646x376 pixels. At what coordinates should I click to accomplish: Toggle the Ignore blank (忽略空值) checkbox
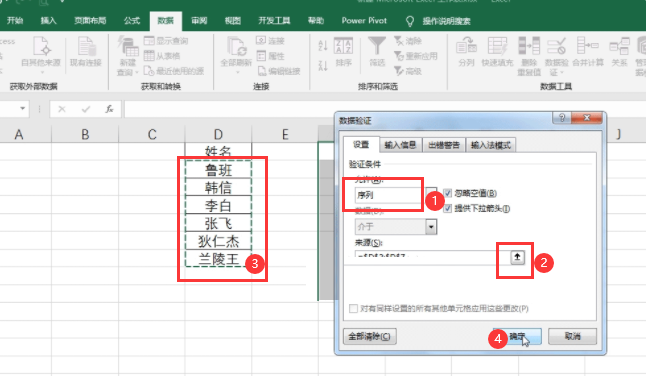[x=447, y=193]
